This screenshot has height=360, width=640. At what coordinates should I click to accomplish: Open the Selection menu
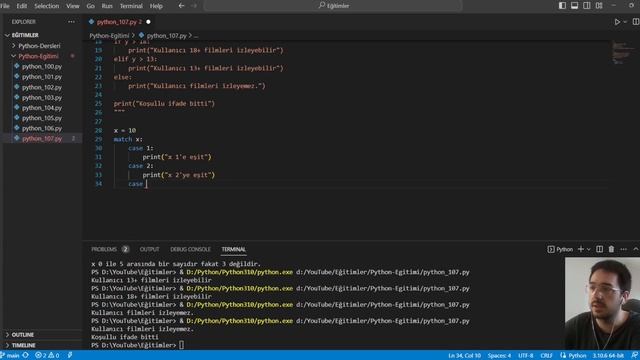click(x=47, y=6)
